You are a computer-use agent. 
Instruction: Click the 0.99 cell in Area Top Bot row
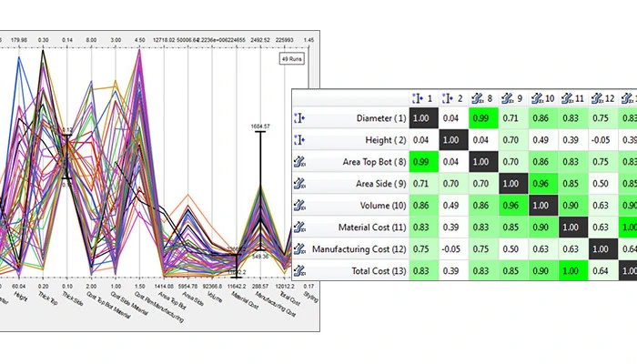point(423,162)
